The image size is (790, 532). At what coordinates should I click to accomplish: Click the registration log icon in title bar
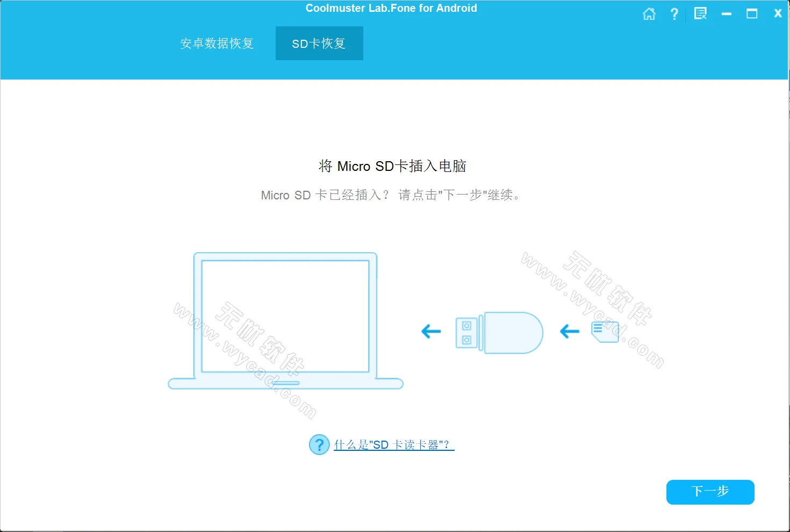(700, 13)
